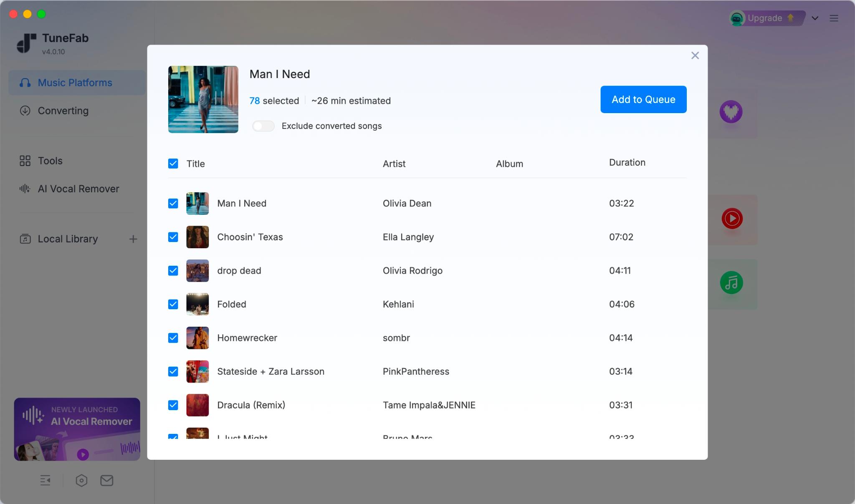This screenshot has width=855, height=504.
Task: Click the Title column header
Action: click(x=195, y=164)
